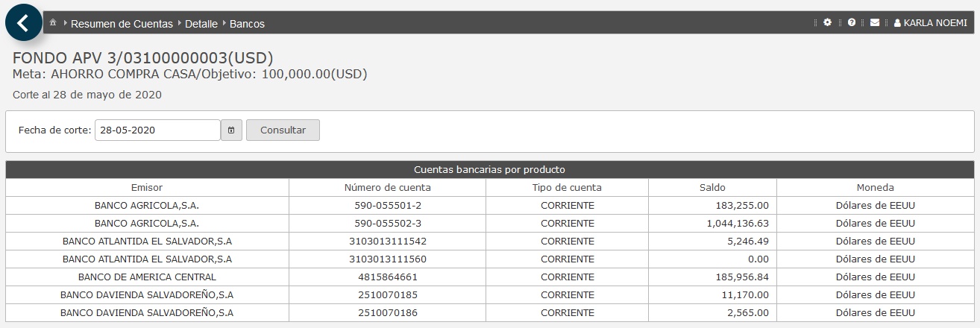
Task: Click the Número de cuenta column header
Action: coord(387,187)
